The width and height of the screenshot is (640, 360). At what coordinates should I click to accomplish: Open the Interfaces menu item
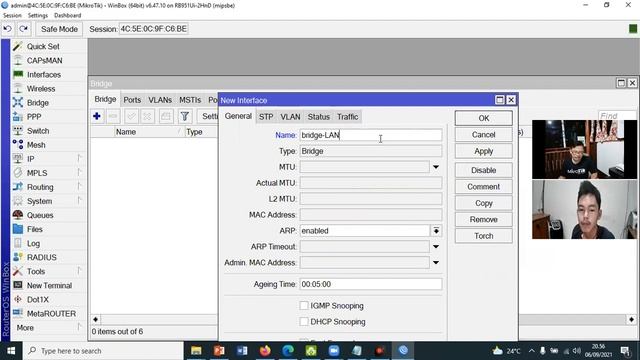[44, 75]
